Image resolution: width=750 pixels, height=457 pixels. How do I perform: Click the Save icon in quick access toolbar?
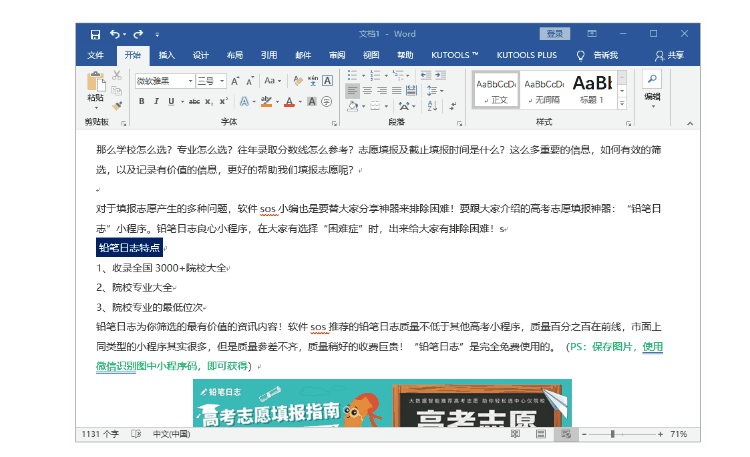coord(95,34)
